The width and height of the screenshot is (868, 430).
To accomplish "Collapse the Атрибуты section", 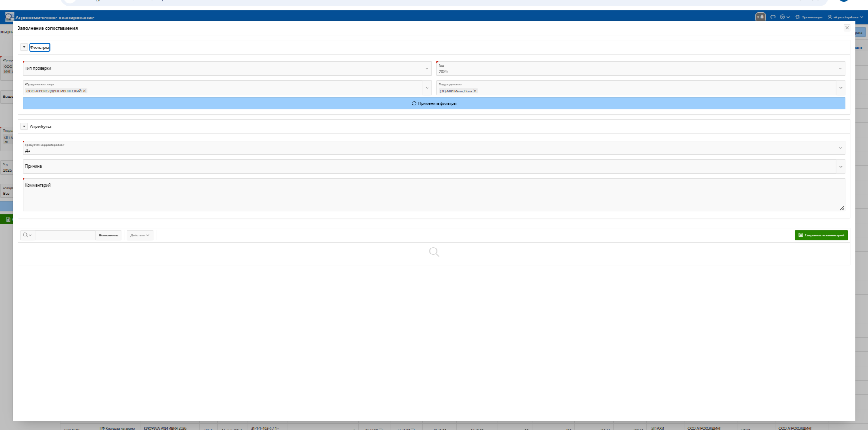I will point(24,126).
